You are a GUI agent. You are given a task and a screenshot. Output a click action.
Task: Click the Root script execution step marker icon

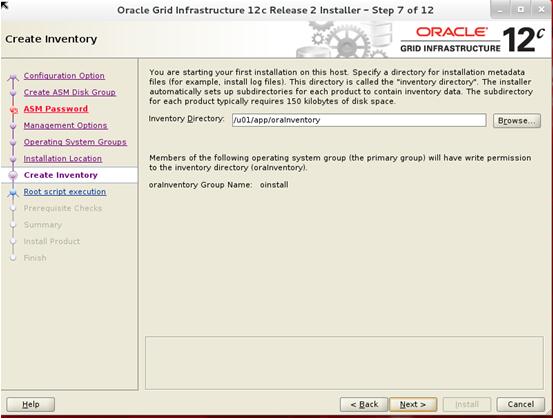tap(13, 193)
